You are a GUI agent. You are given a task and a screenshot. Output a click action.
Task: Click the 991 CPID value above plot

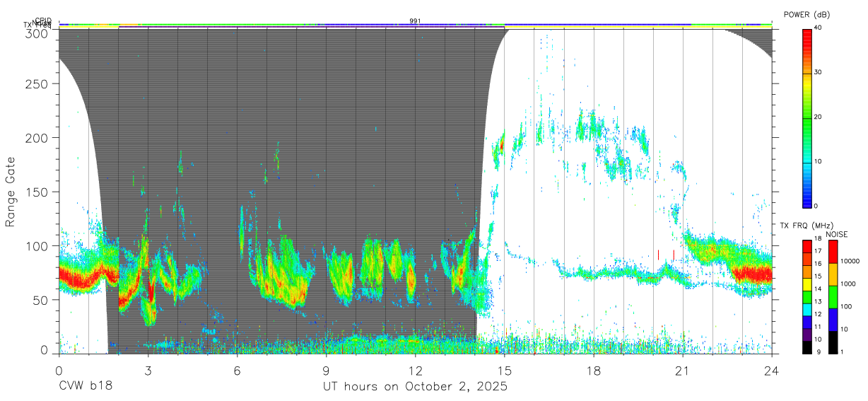(x=415, y=21)
